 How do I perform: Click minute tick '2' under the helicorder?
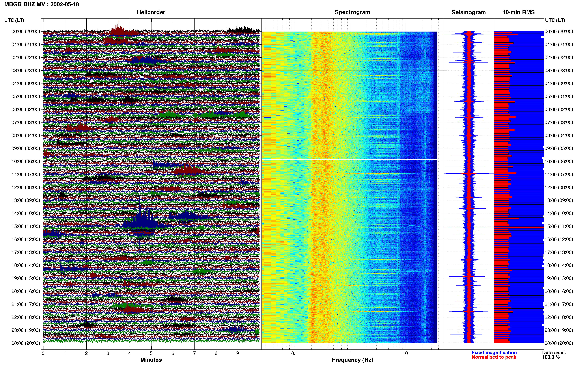86,353
